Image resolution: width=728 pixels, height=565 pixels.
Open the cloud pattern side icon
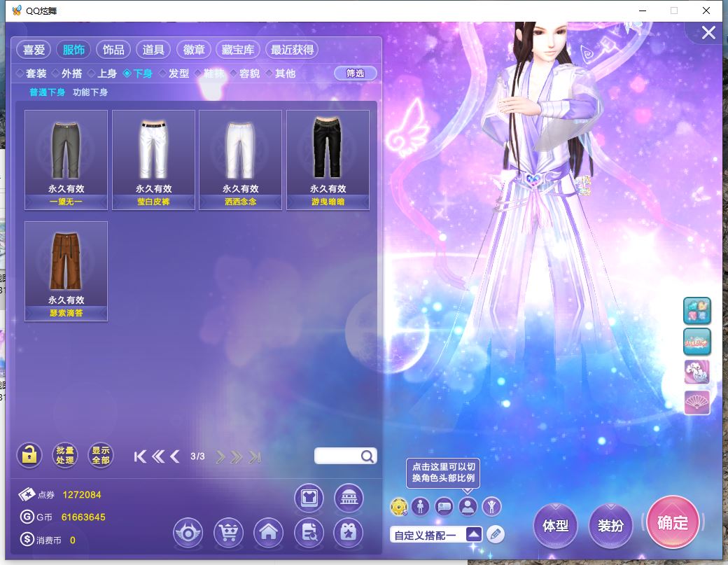point(697,372)
